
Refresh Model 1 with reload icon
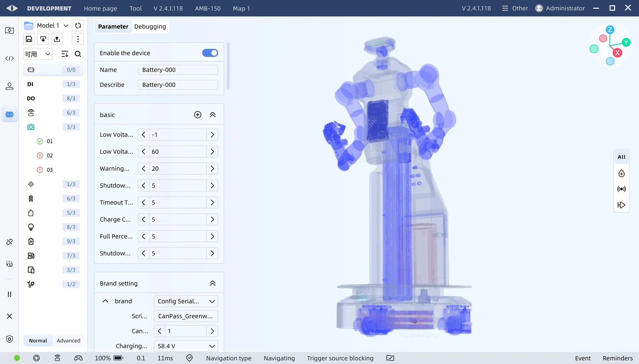[x=78, y=26]
